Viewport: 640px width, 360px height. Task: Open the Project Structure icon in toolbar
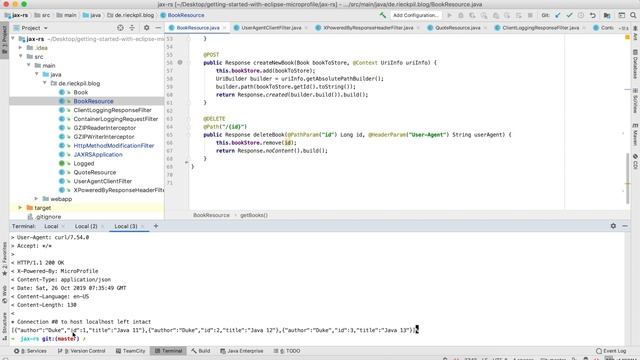click(x=607, y=15)
